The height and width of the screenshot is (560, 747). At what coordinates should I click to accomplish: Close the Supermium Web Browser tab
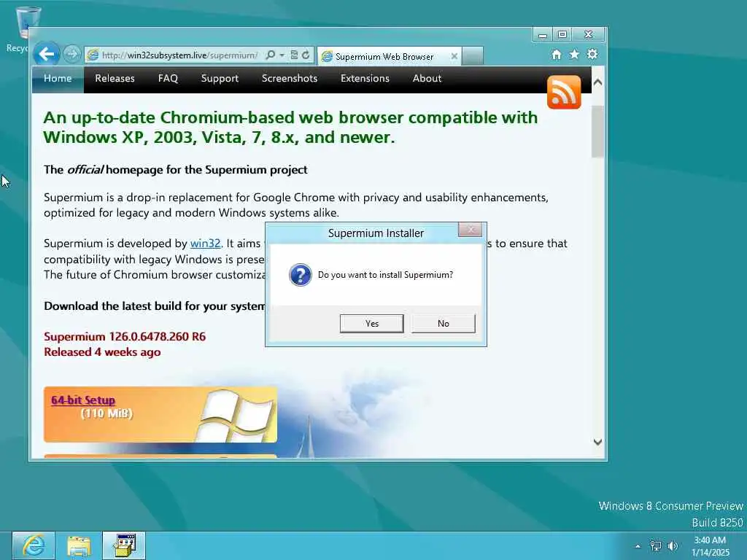(x=454, y=57)
